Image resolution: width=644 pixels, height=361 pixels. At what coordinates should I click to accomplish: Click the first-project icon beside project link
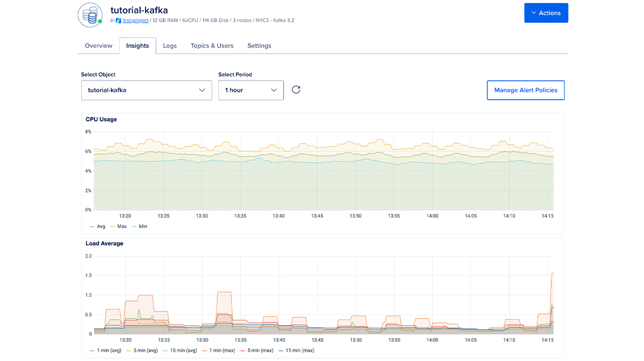[x=118, y=21]
